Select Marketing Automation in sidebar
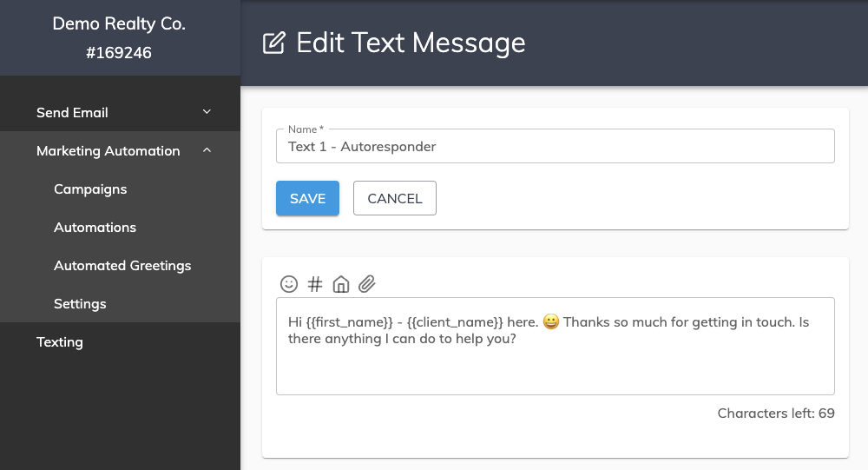 pos(120,151)
